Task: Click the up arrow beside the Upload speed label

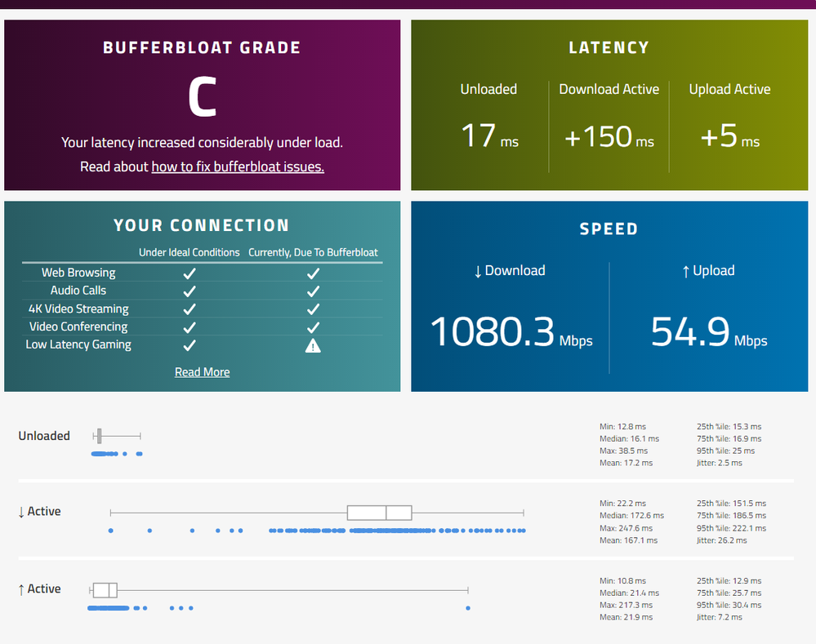Action: 685,271
